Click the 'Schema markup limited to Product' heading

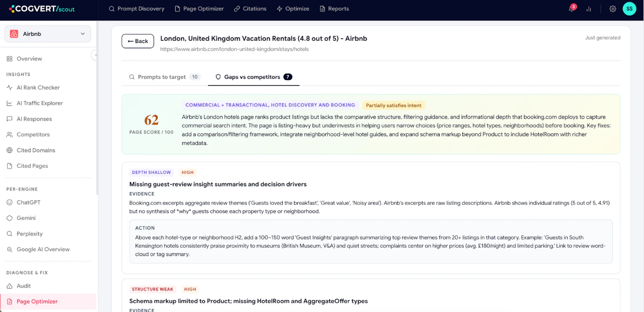(x=248, y=301)
